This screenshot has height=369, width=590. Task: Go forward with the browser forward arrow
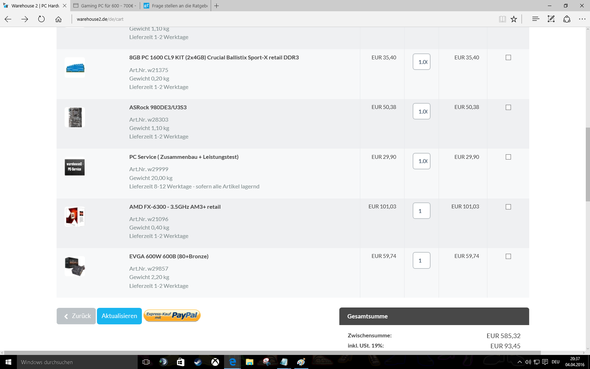pyautogui.click(x=24, y=19)
